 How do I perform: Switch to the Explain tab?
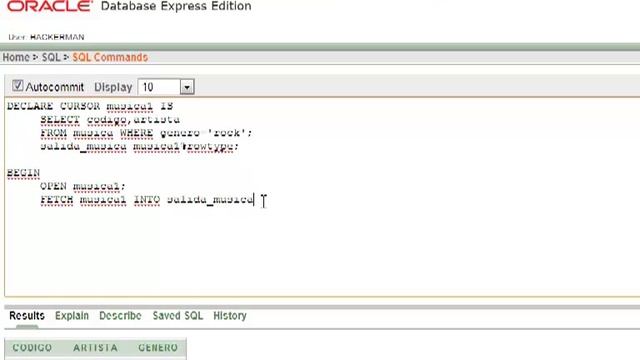[x=72, y=316]
